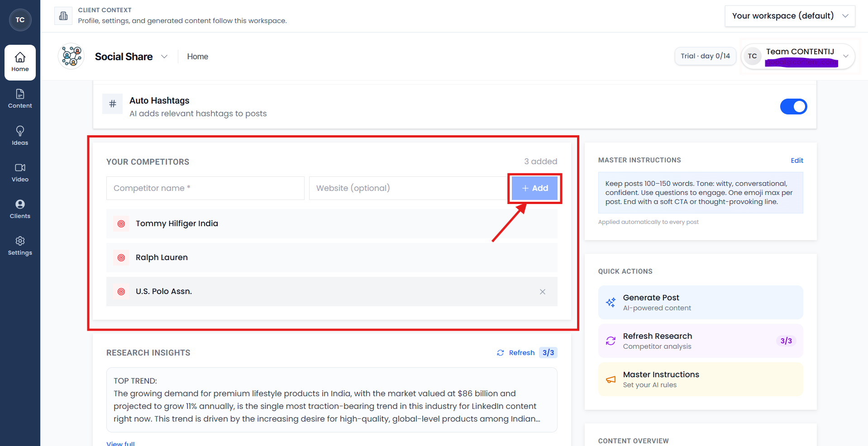Refresh the research insights
Viewport: 868px width, 446px height.
[515, 353]
